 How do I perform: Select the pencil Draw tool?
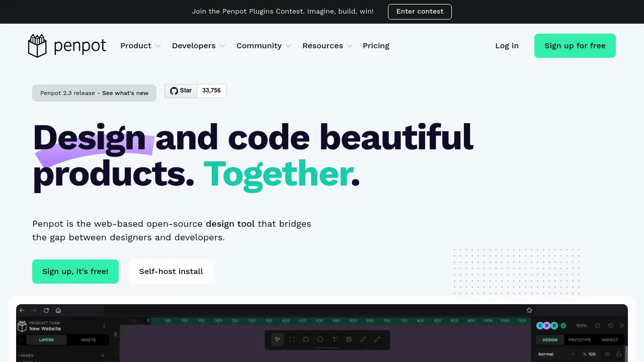[x=363, y=339]
